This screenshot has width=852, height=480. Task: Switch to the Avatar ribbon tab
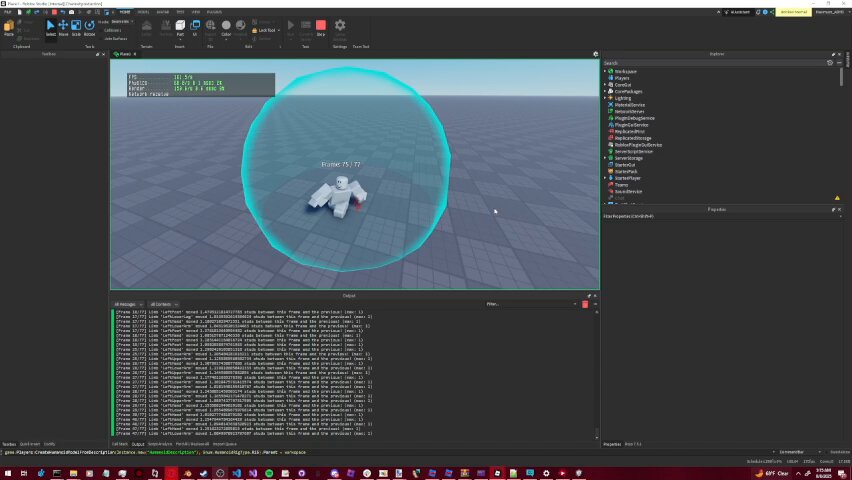[x=162, y=12]
